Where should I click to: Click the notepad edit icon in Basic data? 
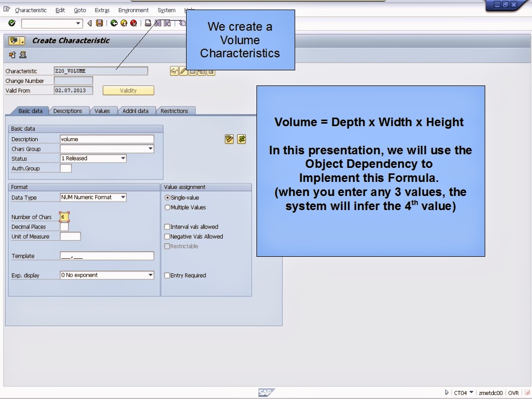[x=229, y=139]
